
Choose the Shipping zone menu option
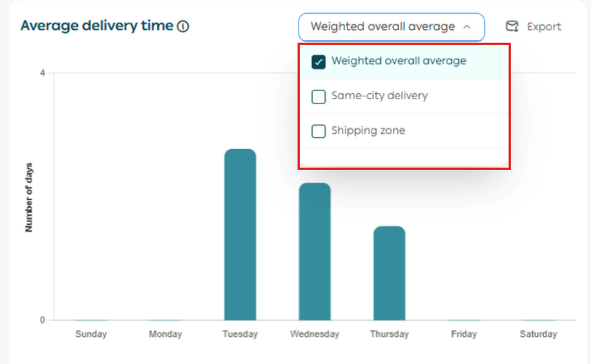[x=368, y=131]
